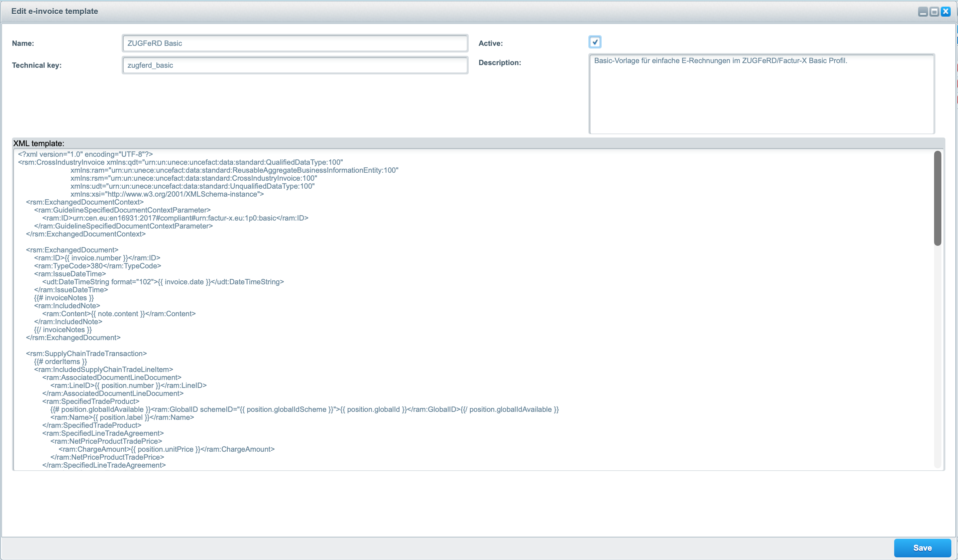Click the position.unitPrice ram:ChargeAmount line
The height and width of the screenshot is (560, 958).
(167, 449)
